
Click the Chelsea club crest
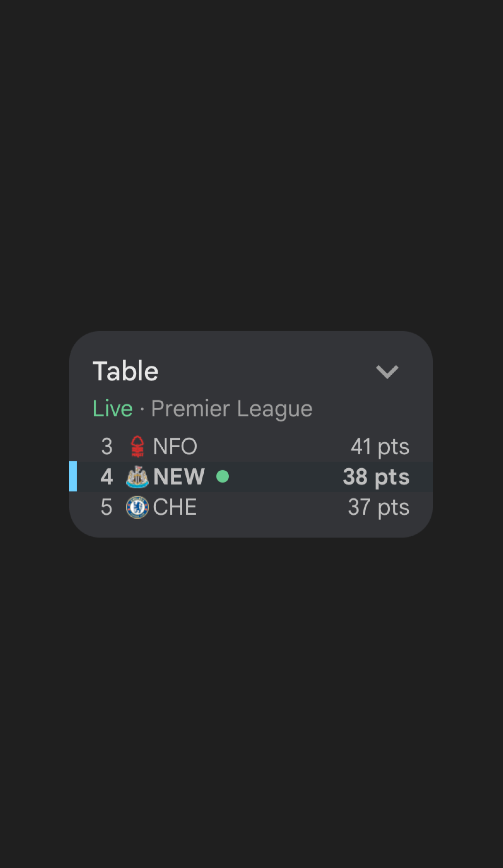[137, 507]
